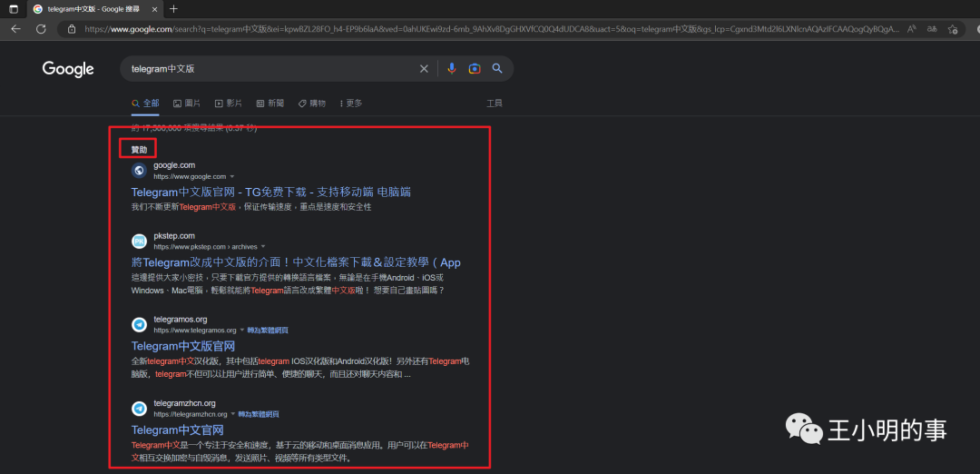Image resolution: width=980 pixels, height=474 pixels.
Task: Switch to 新聞 news tab
Action: [x=270, y=104]
